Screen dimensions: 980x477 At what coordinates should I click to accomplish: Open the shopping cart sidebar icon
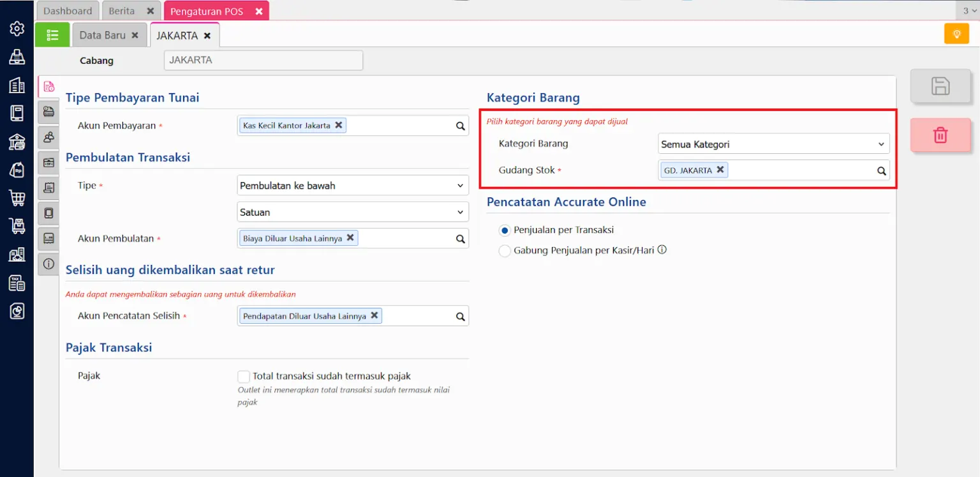[17, 197]
